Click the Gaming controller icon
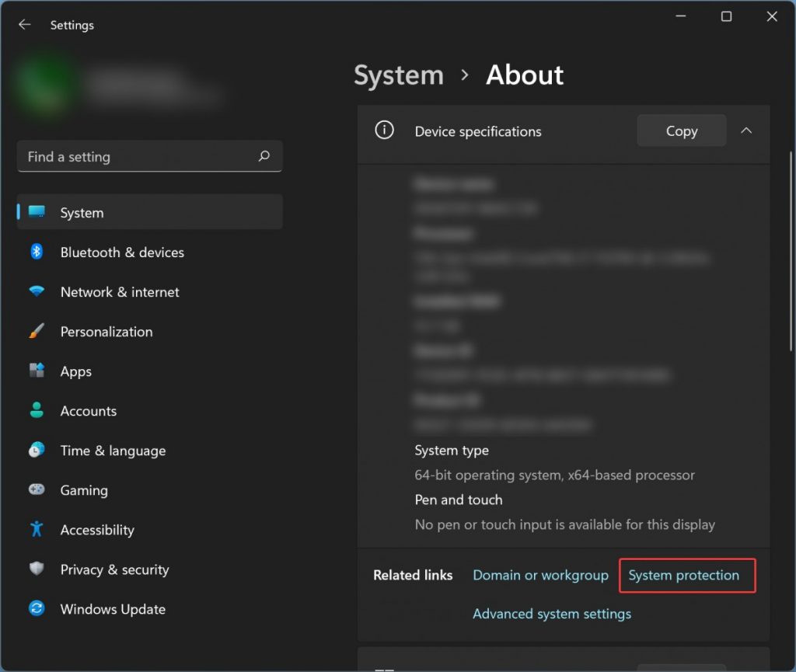This screenshot has height=672, width=796. tap(37, 489)
